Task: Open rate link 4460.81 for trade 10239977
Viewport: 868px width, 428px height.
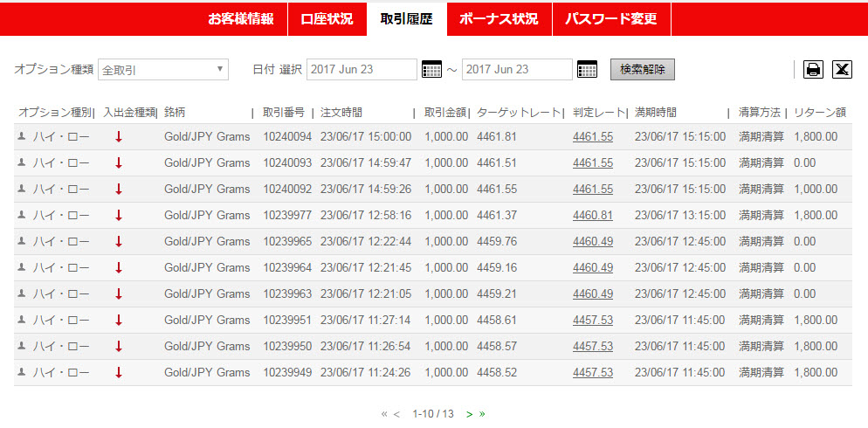Action: [592, 216]
